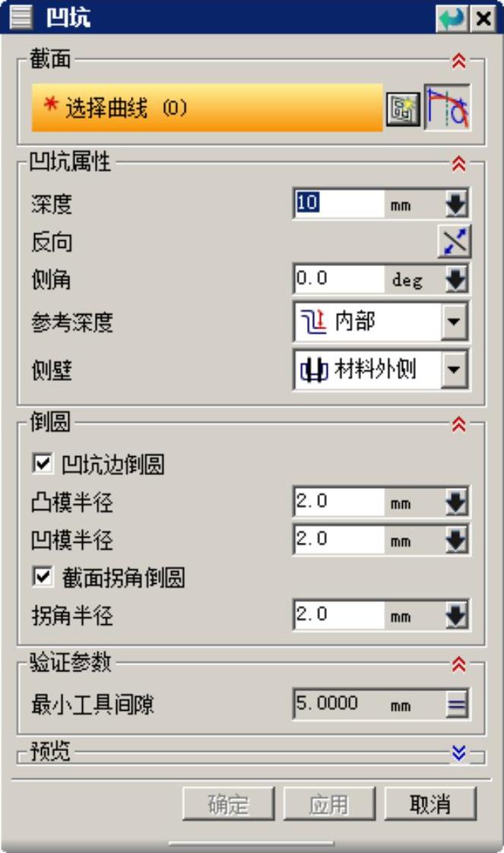504x853 pixels.
Task: Click the curve selection icon in 截面
Action: [x=448, y=108]
